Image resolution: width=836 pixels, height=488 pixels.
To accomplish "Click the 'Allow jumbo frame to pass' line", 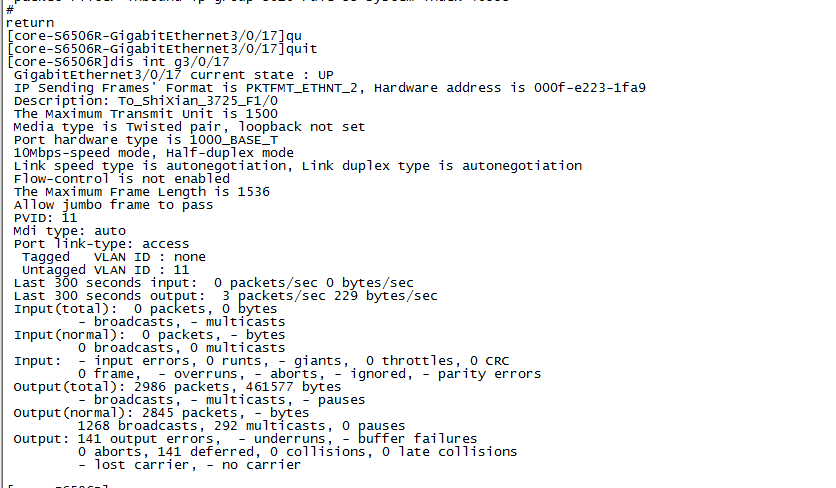I will click(x=113, y=205).
